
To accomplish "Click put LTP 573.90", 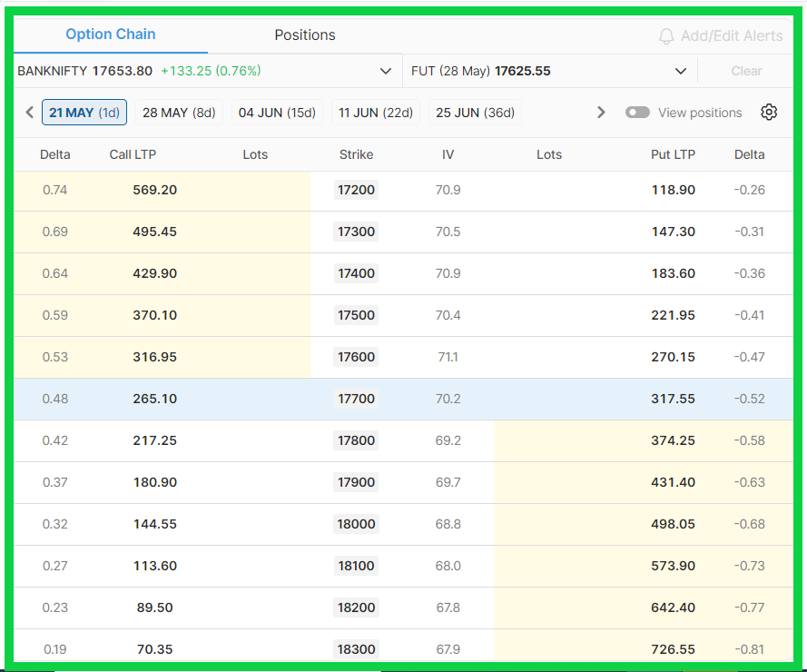I will [674, 566].
